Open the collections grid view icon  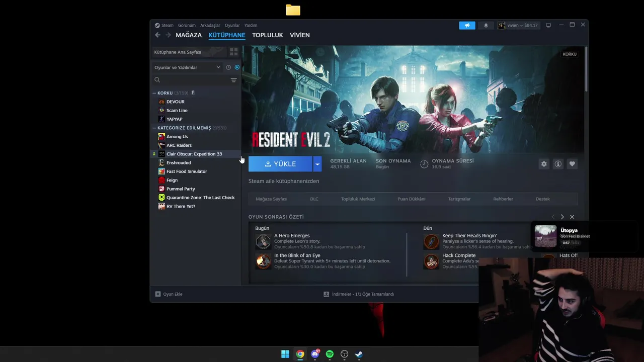(233, 52)
